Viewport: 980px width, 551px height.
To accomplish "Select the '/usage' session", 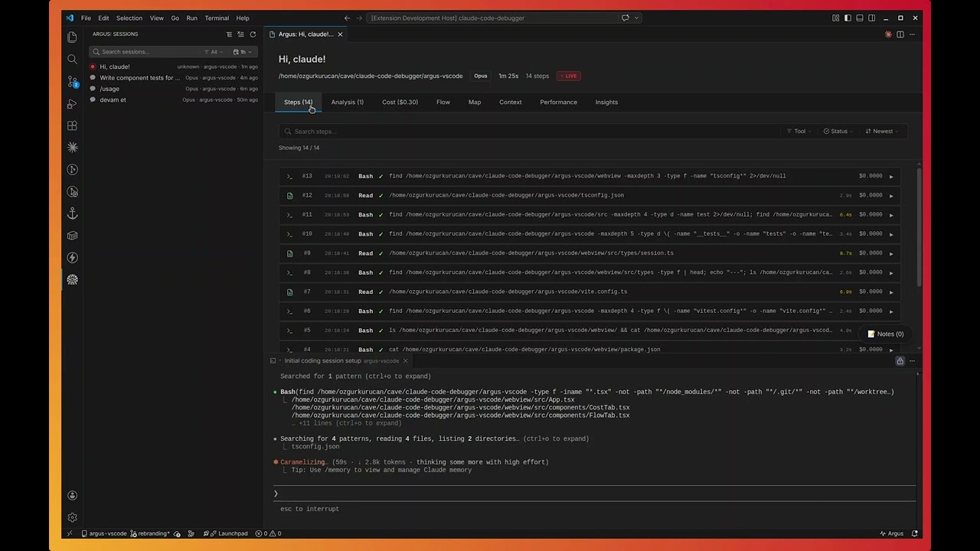I will (x=174, y=89).
